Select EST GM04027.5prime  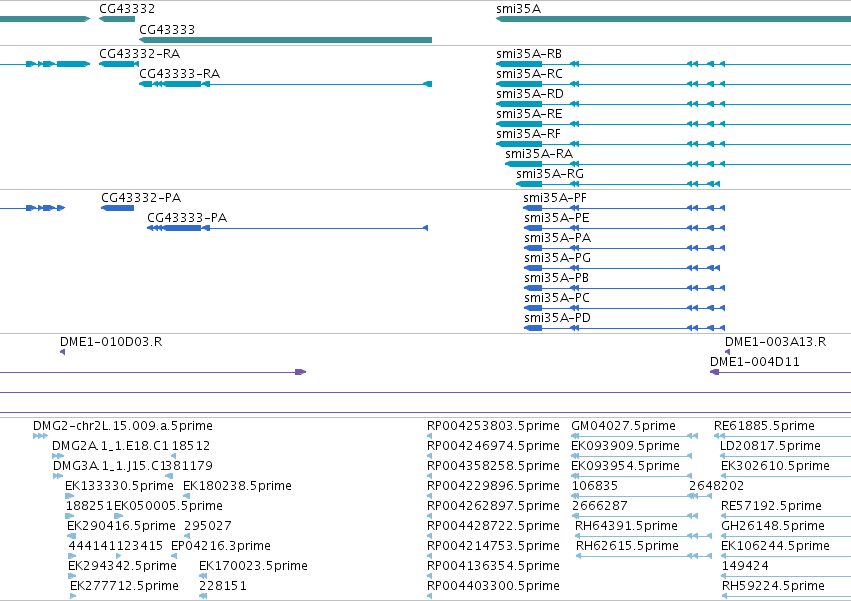tap(623, 426)
